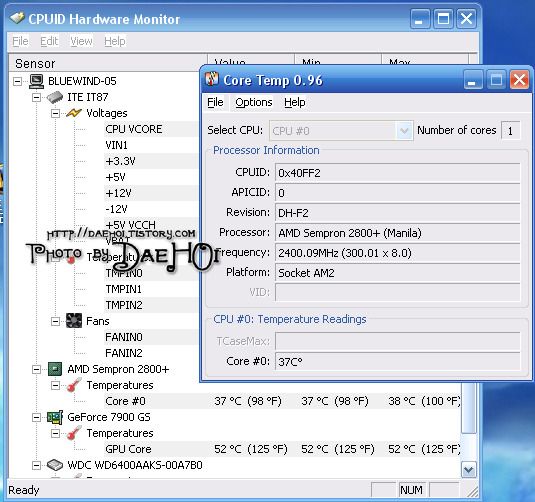The width and height of the screenshot is (535, 502).
Task: Open Help menu in Hardware Monitor
Action: pyautogui.click(x=115, y=41)
